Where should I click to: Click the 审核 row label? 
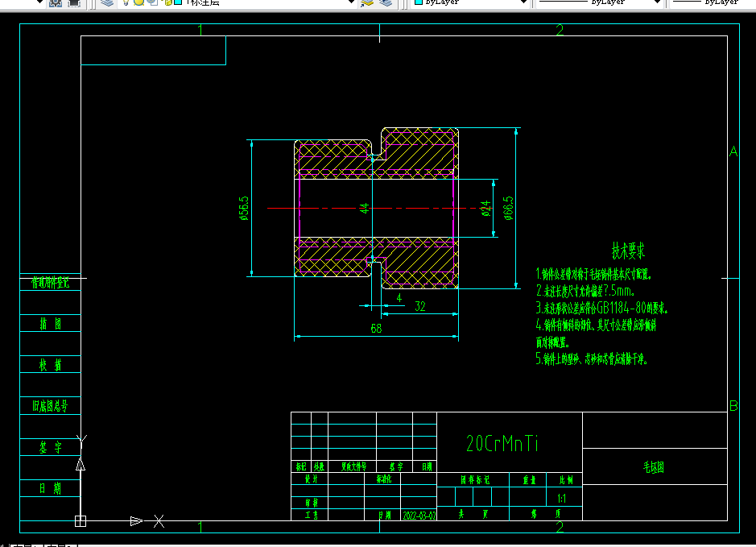[311, 503]
